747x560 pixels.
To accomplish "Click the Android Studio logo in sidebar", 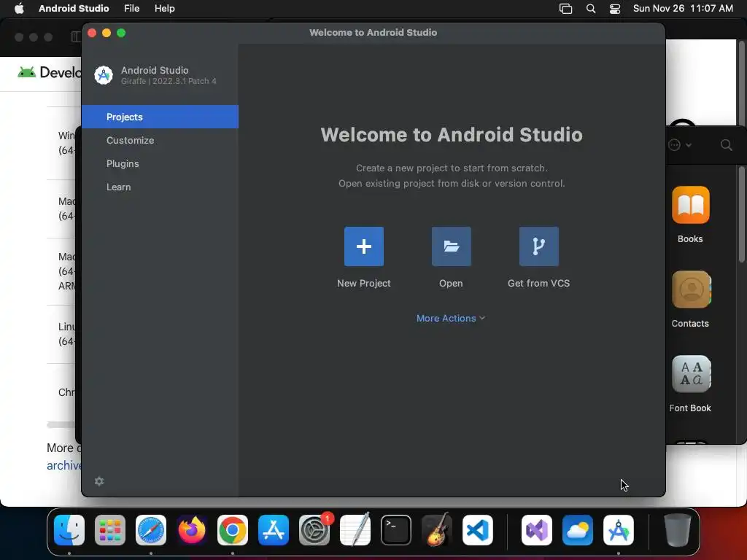I will (104, 75).
